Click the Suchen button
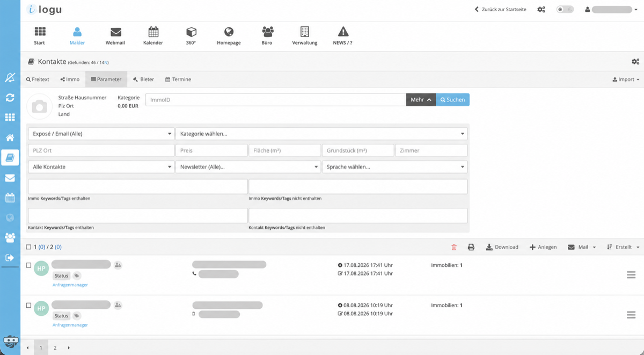This screenshot has height=355, width=644. click(x=452, y=100)
